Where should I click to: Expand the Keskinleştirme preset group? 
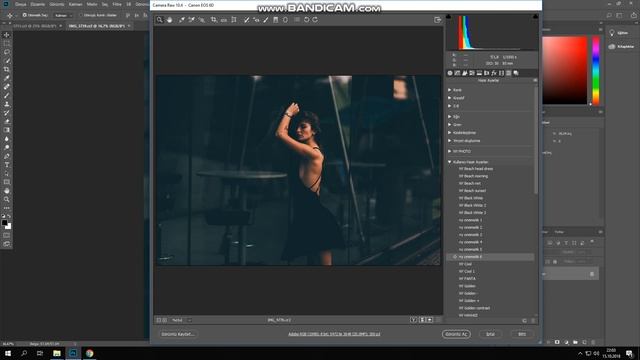pyautogui.click(x=449, y=133)
